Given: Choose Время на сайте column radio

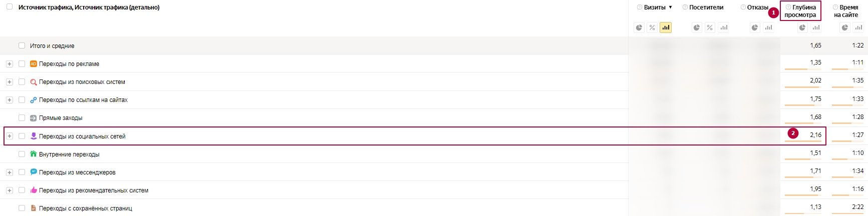Looking at the screenshot, I should [835, 7].
